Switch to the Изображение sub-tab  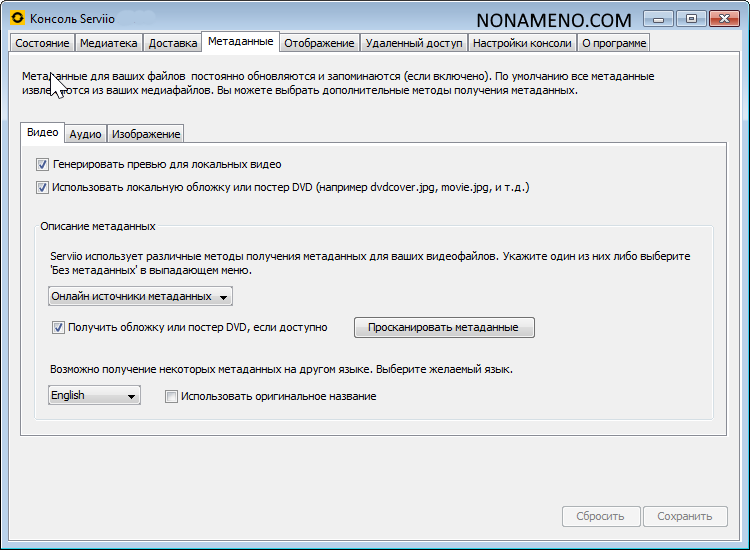click(x=146, y=134)
